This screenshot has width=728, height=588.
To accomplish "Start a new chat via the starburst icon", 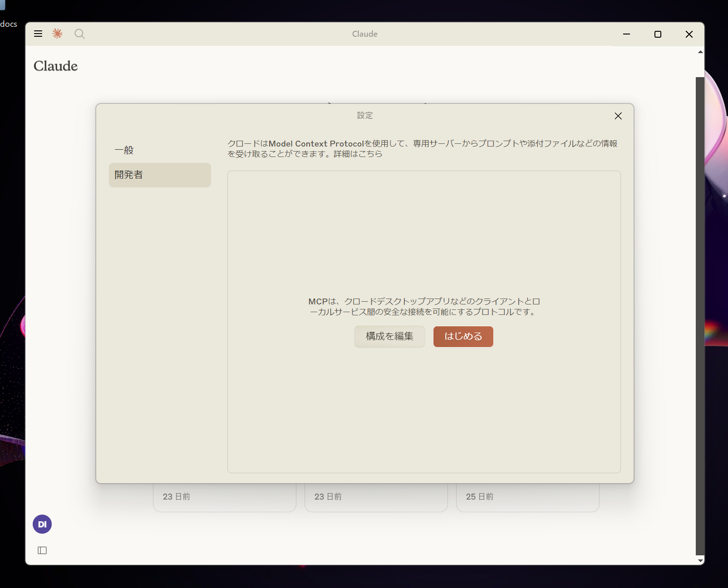I will [57, 34].
